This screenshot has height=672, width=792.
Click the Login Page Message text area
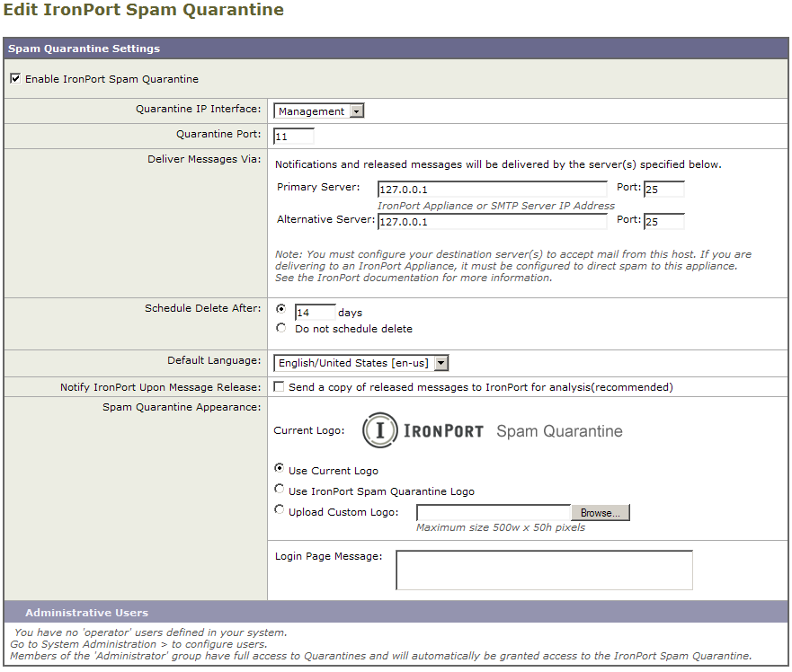point(545,570)
